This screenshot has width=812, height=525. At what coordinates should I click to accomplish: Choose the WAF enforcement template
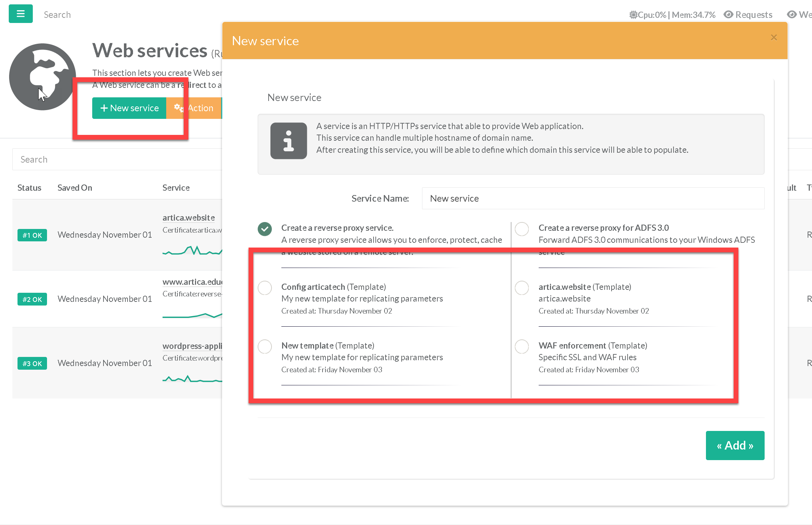pos(522,346)
